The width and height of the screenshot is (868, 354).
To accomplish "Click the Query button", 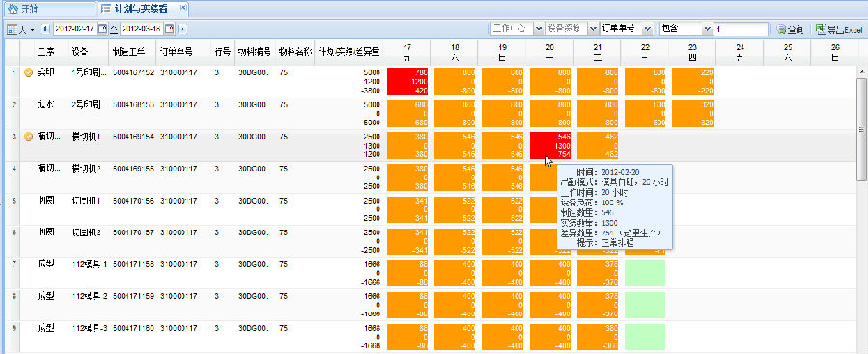I will coord(790,29).
